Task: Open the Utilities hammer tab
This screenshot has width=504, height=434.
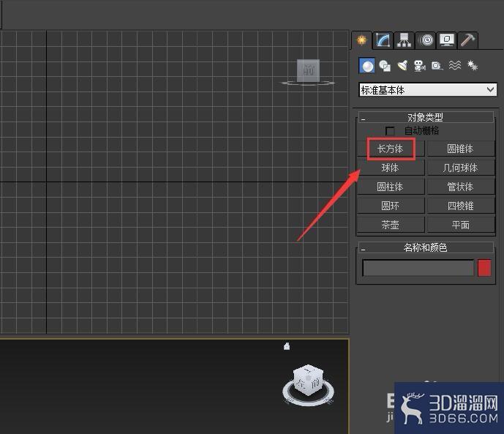Action: 467,40
